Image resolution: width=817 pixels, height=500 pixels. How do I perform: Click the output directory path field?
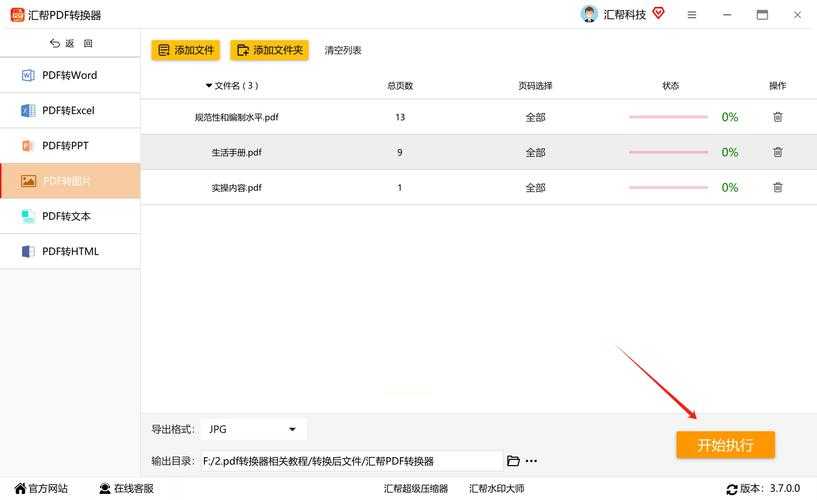point(350,461)
